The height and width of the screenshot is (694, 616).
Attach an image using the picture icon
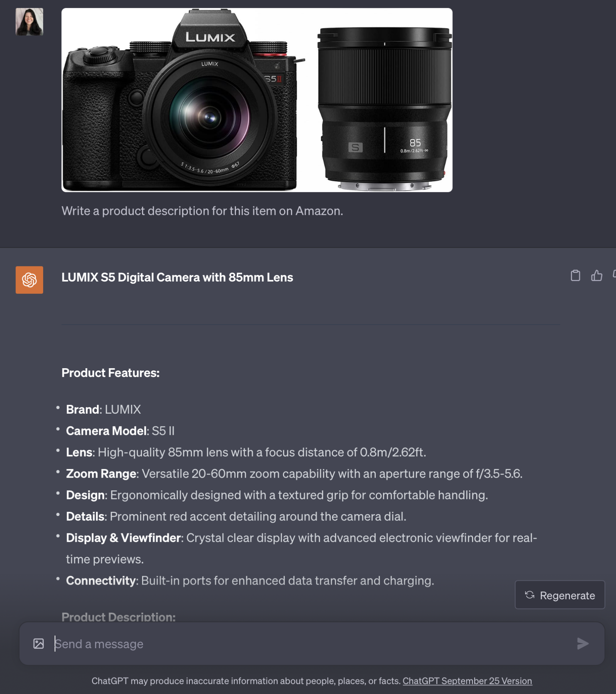(x=38, y=644)
